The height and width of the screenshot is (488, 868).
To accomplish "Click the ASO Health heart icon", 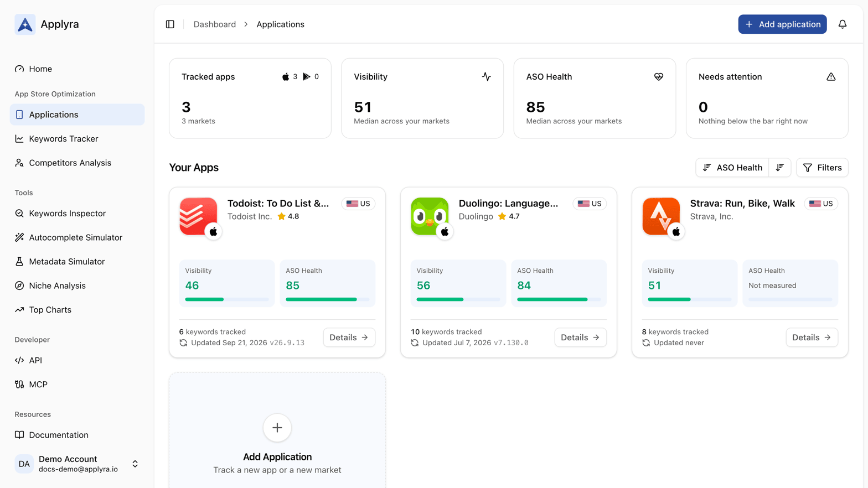I will (658, 77).
